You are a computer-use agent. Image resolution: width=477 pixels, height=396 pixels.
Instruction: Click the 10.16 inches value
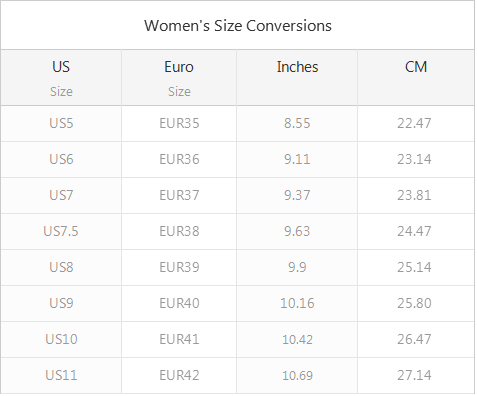297,303
